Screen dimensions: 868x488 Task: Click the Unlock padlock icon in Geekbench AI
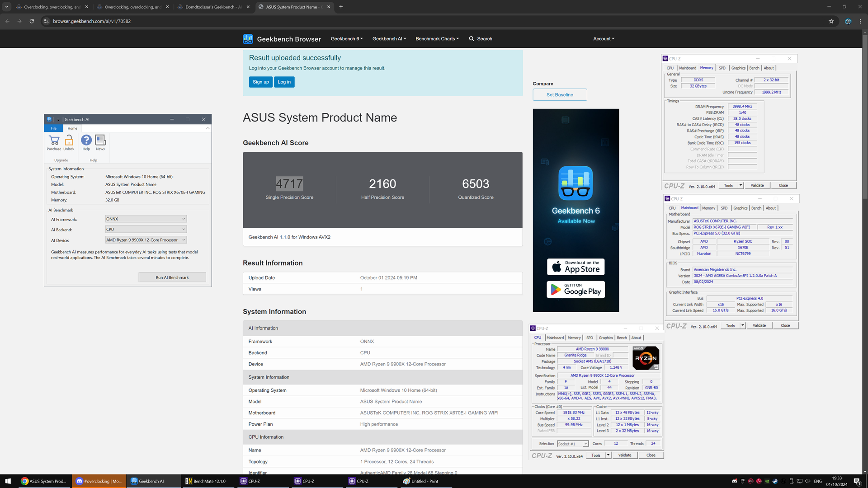[69, 141]
